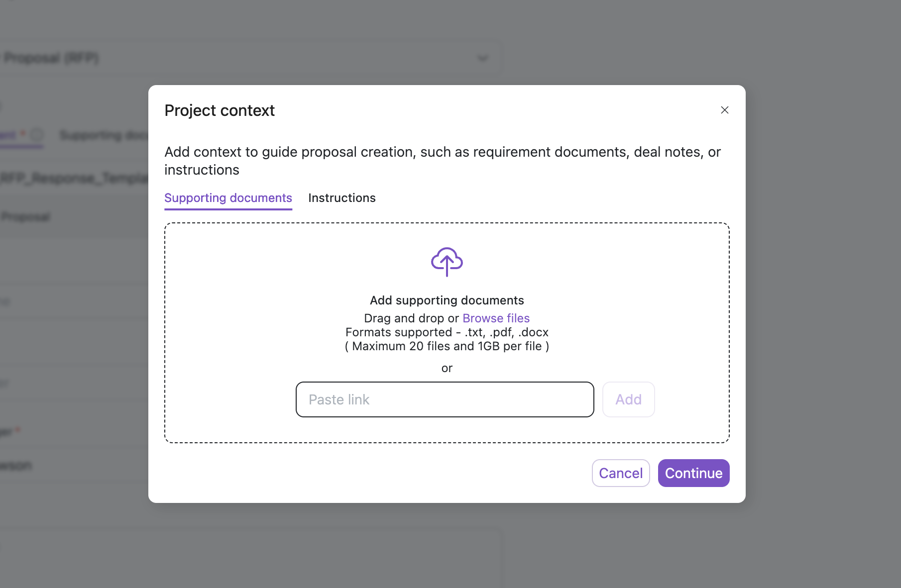This screenshot has width=901, height=588.
Task: Cancel the Project context dialog
Action: pos(621,473)
